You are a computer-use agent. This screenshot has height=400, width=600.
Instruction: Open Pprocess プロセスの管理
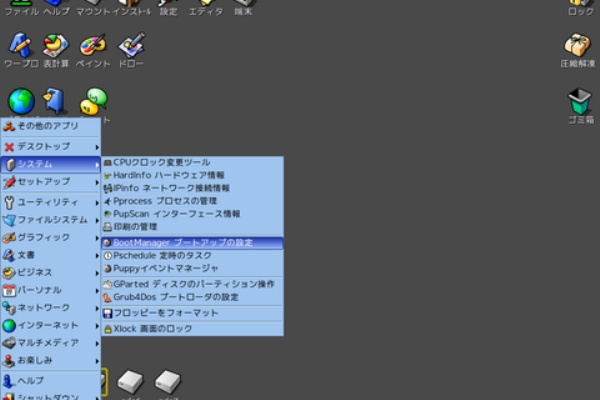point(192,201)
